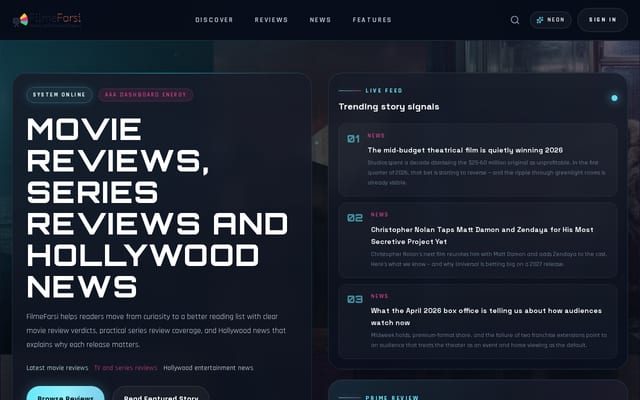The image size is (640, 400).
Task: Open the search icon in header
Action: [515, 20]
